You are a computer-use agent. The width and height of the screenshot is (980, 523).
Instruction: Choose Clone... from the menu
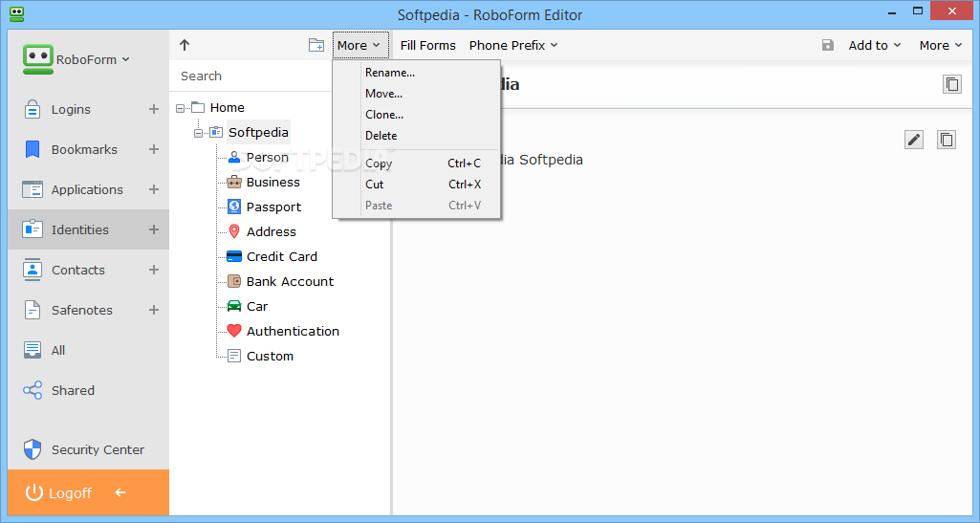[x=417, y=115]
